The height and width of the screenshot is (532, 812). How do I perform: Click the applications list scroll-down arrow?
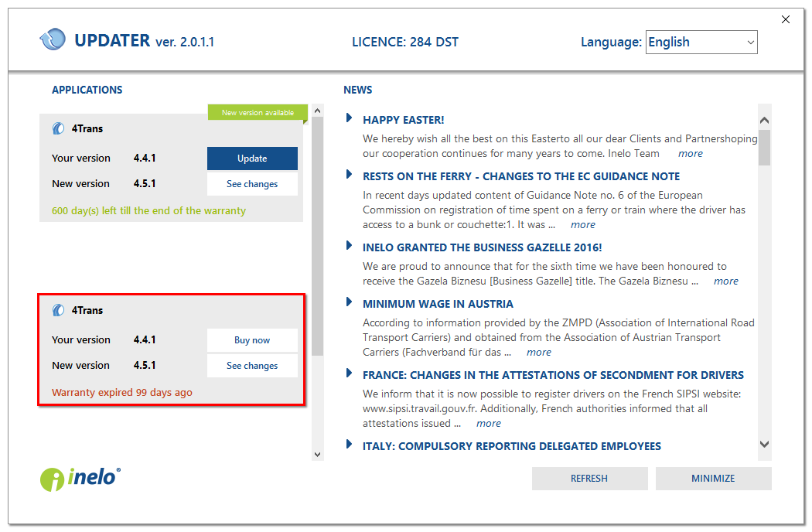[317, 455]
